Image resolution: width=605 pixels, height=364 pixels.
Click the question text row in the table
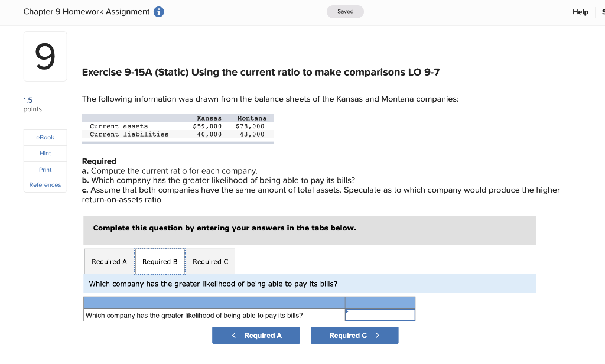click(x=213, y=315)
